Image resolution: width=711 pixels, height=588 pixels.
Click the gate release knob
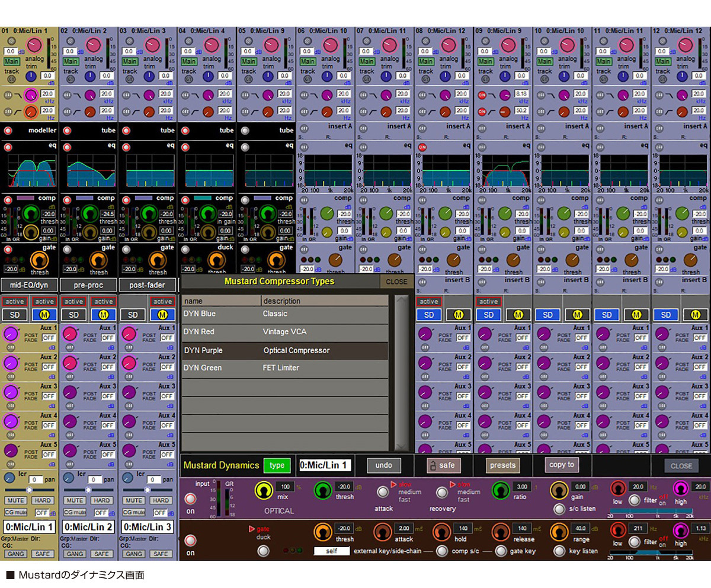[x=501, y=531]
